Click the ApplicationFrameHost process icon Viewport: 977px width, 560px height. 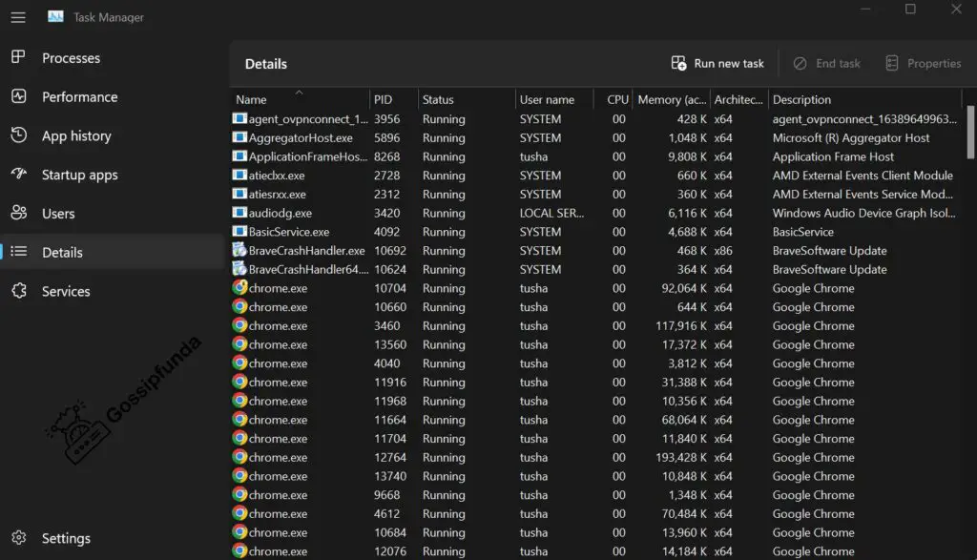click(x=239, y=156)
